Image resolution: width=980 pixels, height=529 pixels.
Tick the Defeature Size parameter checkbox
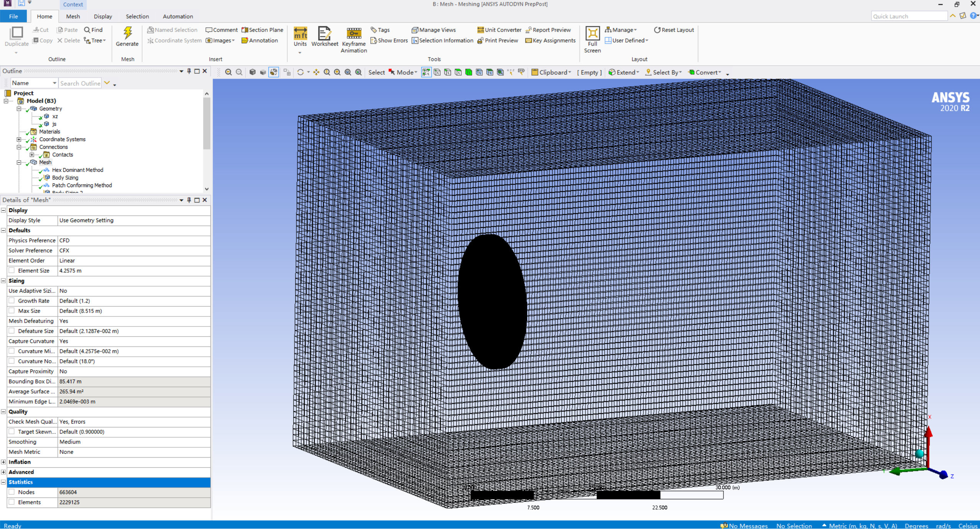click(x=12, y=331)
